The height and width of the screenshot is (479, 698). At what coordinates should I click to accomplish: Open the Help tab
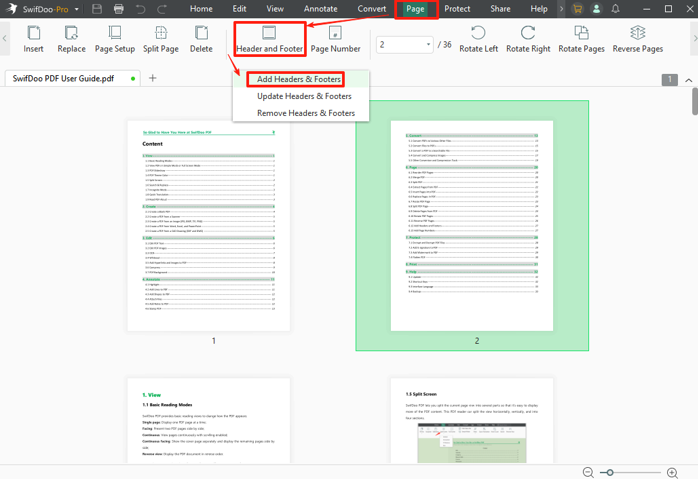click(x=539, y=9)
